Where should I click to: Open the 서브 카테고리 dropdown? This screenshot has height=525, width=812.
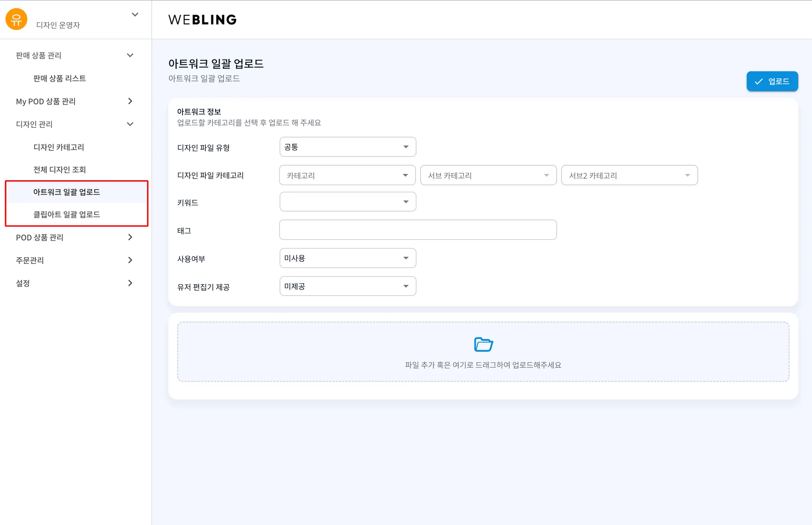[488, 175]
